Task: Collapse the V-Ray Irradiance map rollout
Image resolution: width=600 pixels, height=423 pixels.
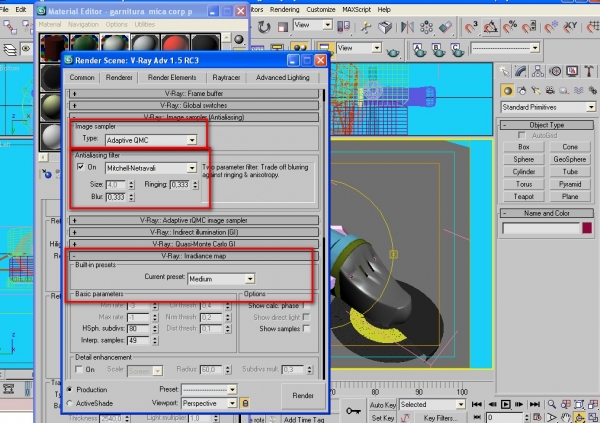Action: pos(194,256)
